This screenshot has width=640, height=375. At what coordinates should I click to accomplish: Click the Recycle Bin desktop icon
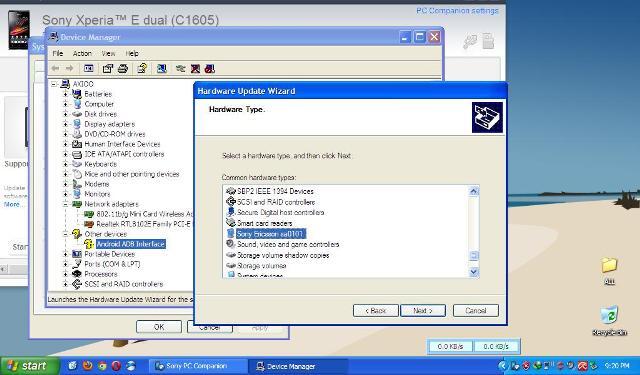tap(609, 315)
